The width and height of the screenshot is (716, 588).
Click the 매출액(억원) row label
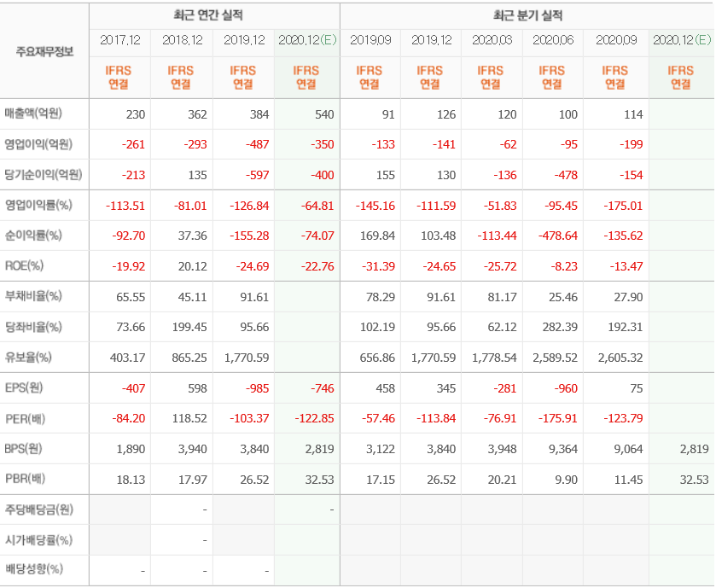[33, 114]
